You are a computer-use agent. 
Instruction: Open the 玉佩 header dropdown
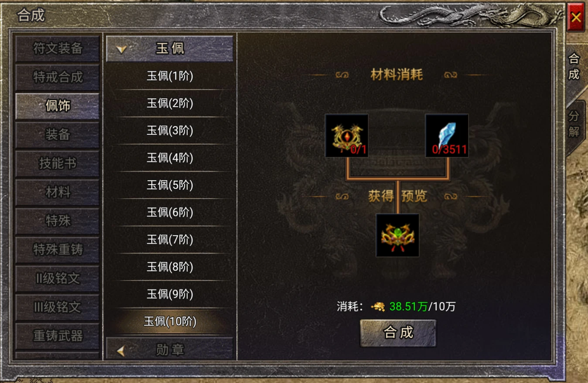(170, 48)
